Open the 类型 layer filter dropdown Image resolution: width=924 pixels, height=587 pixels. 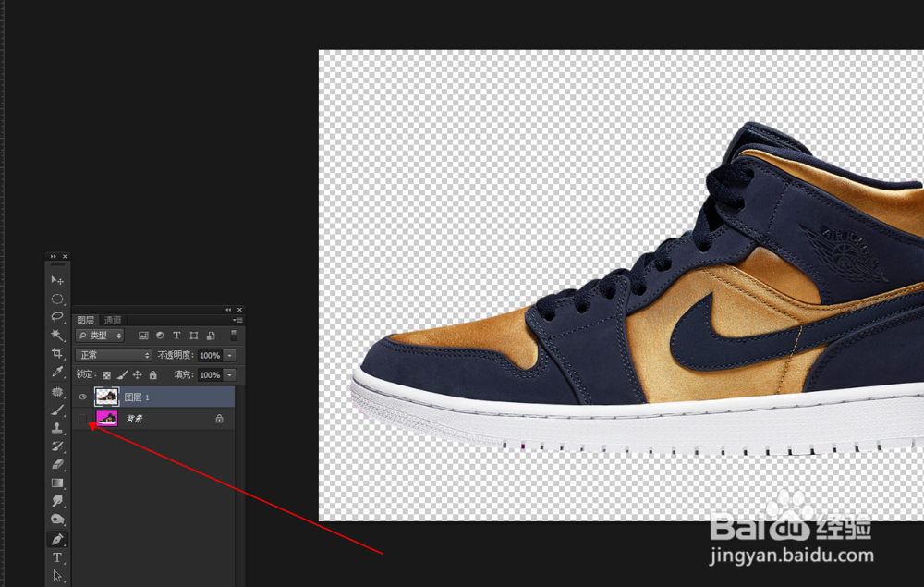[x=100, y=336]
